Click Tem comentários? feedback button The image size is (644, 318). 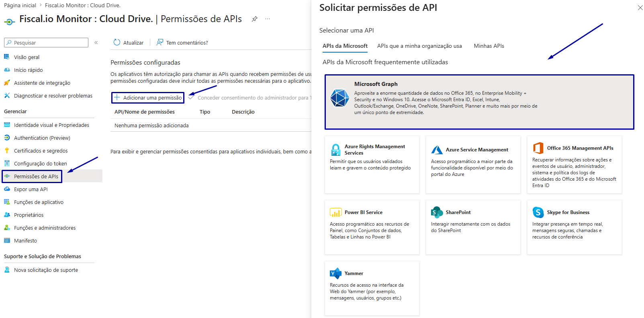pos(182,43)
